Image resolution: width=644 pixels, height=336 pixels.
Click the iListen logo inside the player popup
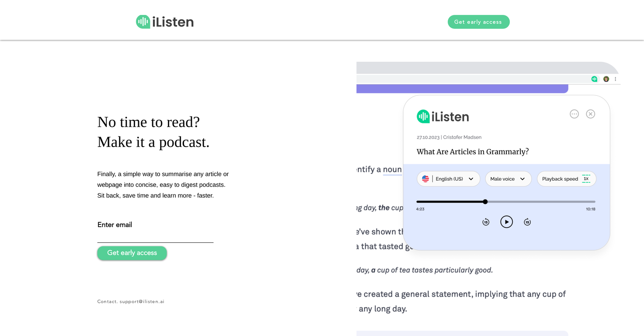[x=443, y=117]
